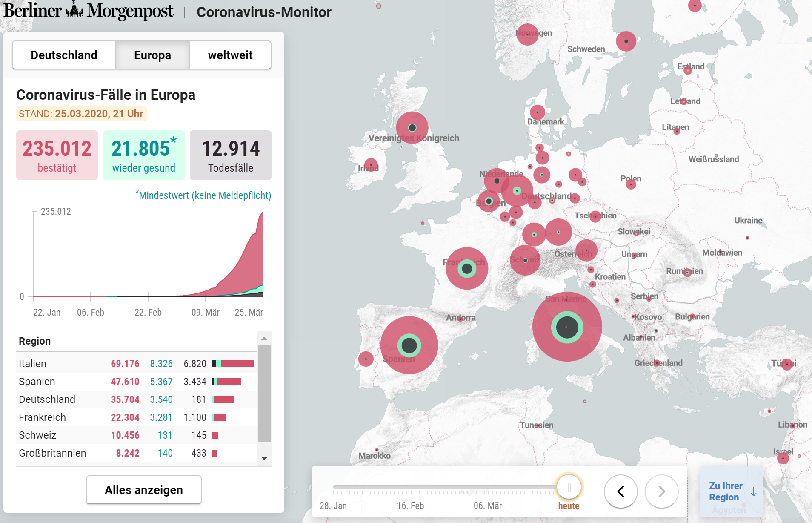Image resolution: width=812 pixels, height=523 pixels.
Task: Click the Portugal case bubble
Action: pyautogui.click(x=366, y=359)
